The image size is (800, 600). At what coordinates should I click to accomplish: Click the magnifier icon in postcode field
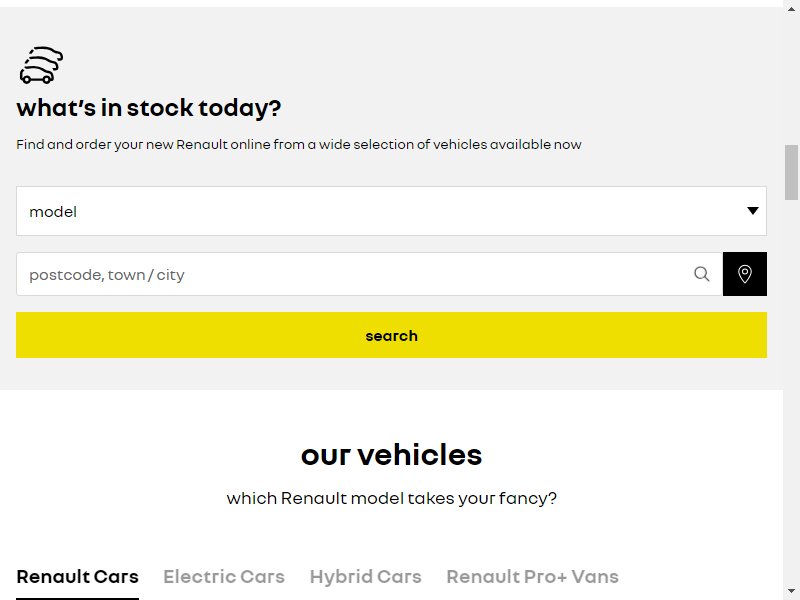[702, 274]
